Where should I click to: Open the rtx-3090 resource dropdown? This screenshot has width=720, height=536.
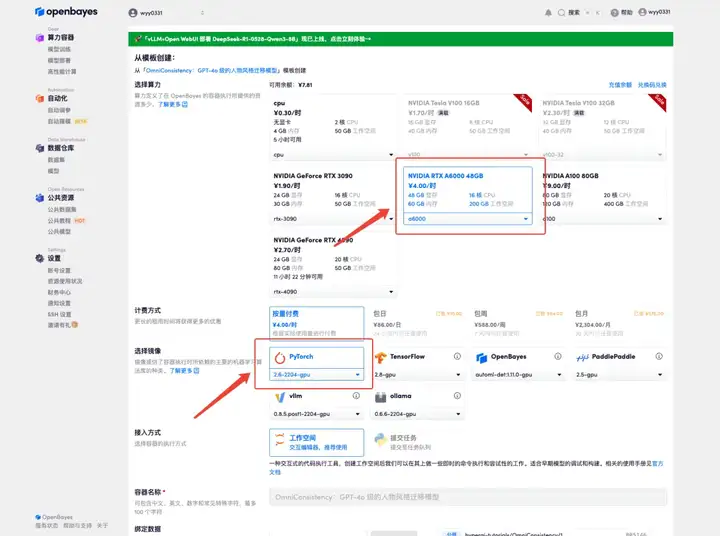pyautogui.click(x=333, y=219)
